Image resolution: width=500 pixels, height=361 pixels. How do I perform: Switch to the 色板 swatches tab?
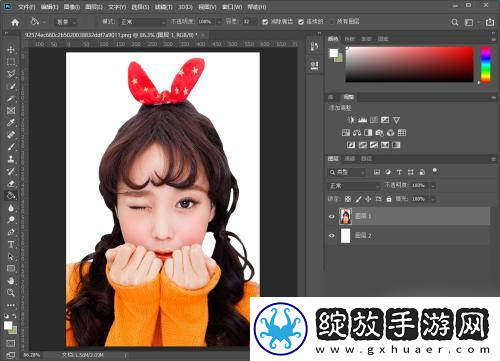pos(349,39)
